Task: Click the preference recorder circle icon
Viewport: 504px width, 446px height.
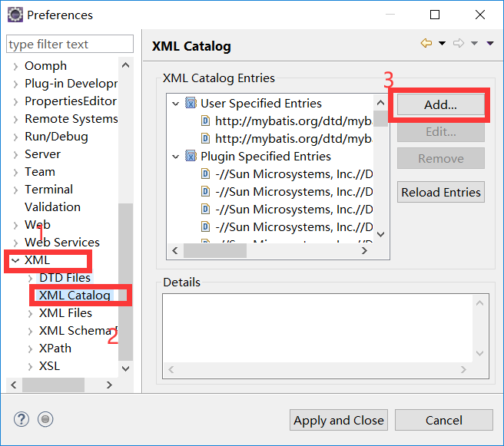Action: click(x=45, y=419)
